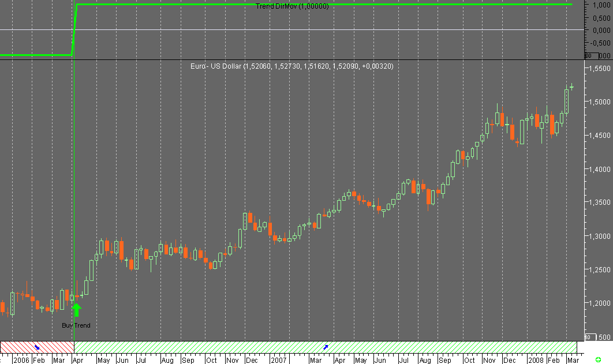Viewport: 613px width, 364px height.
Task: Click the '2008' year label on the date axis
Action: click(x=536, y=360)
